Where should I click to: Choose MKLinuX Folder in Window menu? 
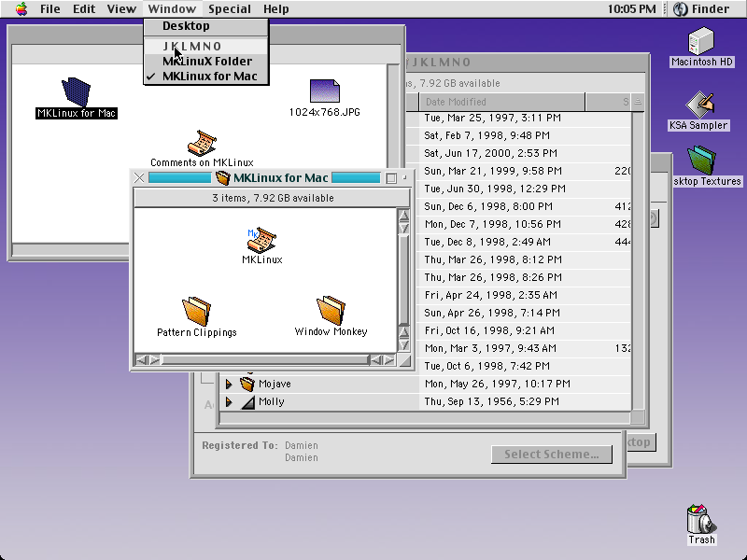click(206, 61)
